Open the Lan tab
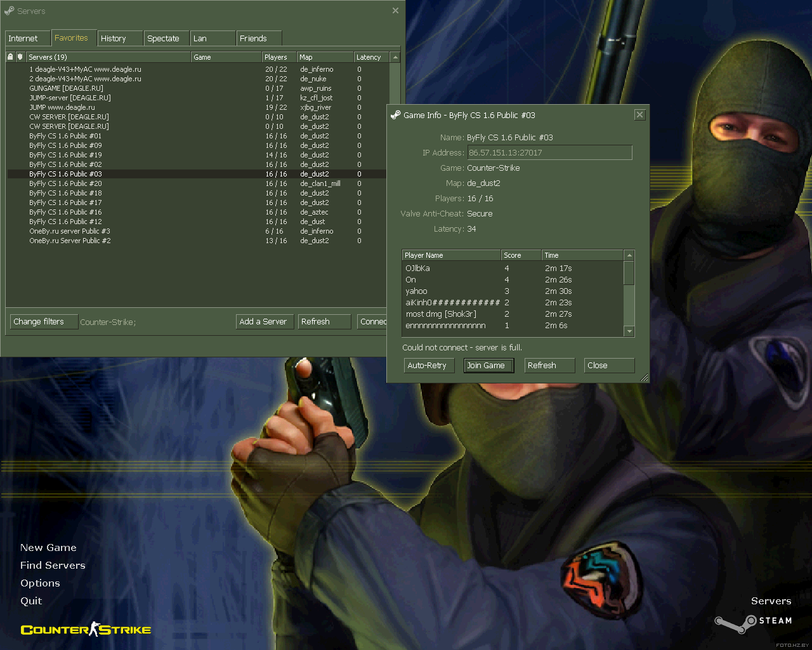This screenshot has height=650, width=812. [x=213, y=39]
